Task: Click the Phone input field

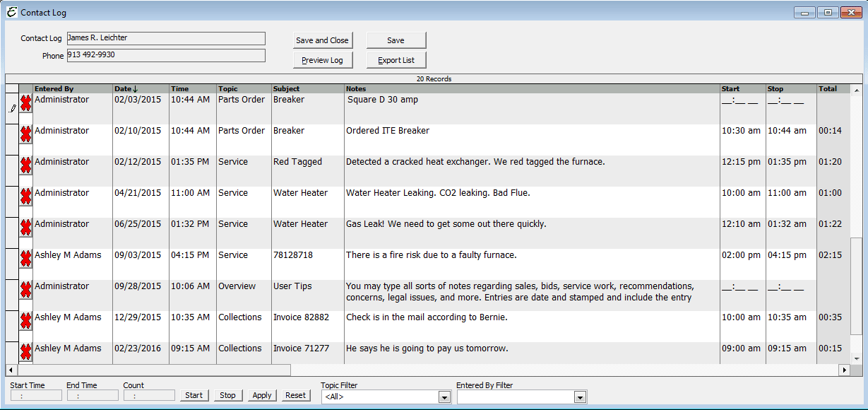Action: [166, 54]
